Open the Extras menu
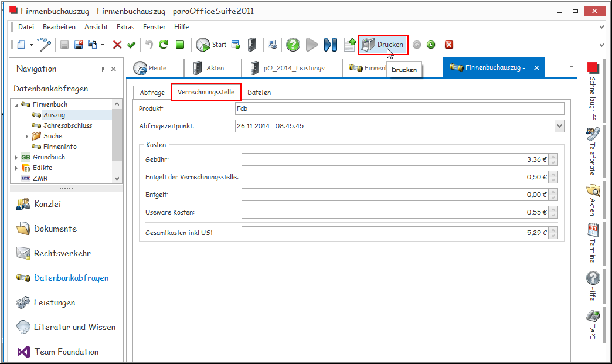The width and height of the screenshot is (612, 364). tap(125, 27)
